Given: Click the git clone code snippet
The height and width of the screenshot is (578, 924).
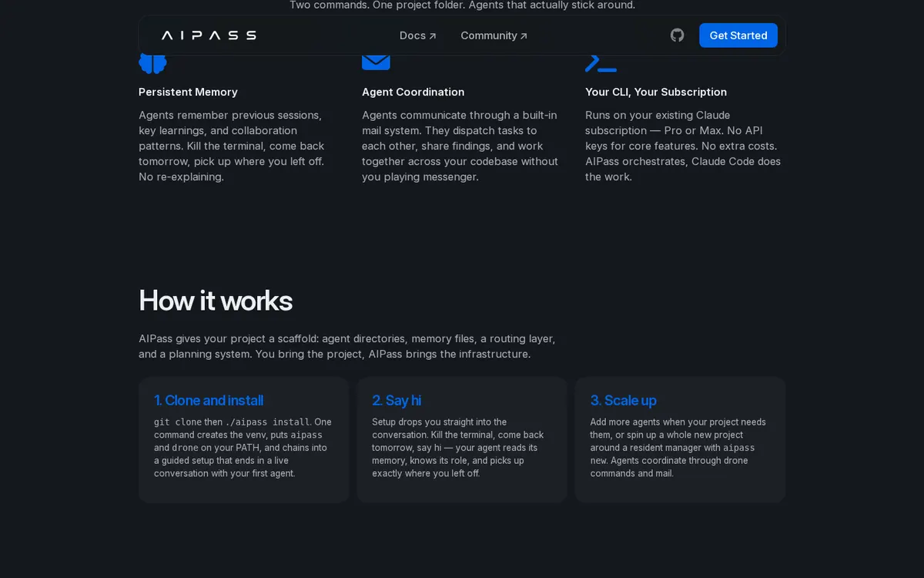Looking at the screenshot, I should (x=177, y=422).
